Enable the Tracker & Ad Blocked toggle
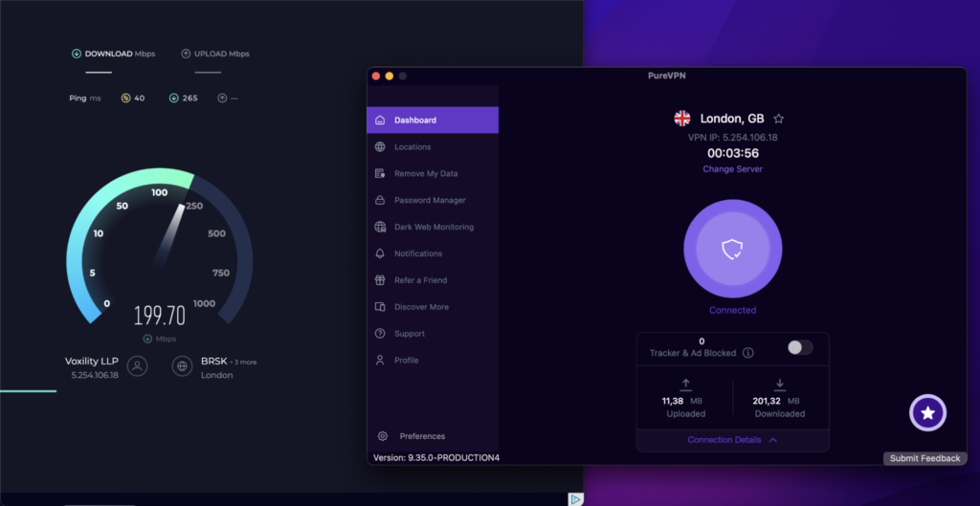 [800, 348]
